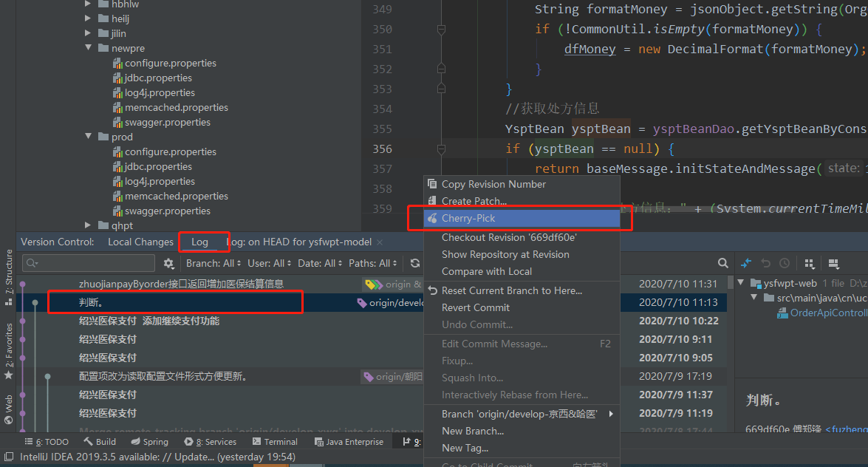Expand the heilj folder
The width and height of the screenshot is (868, 467).
click(x=88, y=18)
